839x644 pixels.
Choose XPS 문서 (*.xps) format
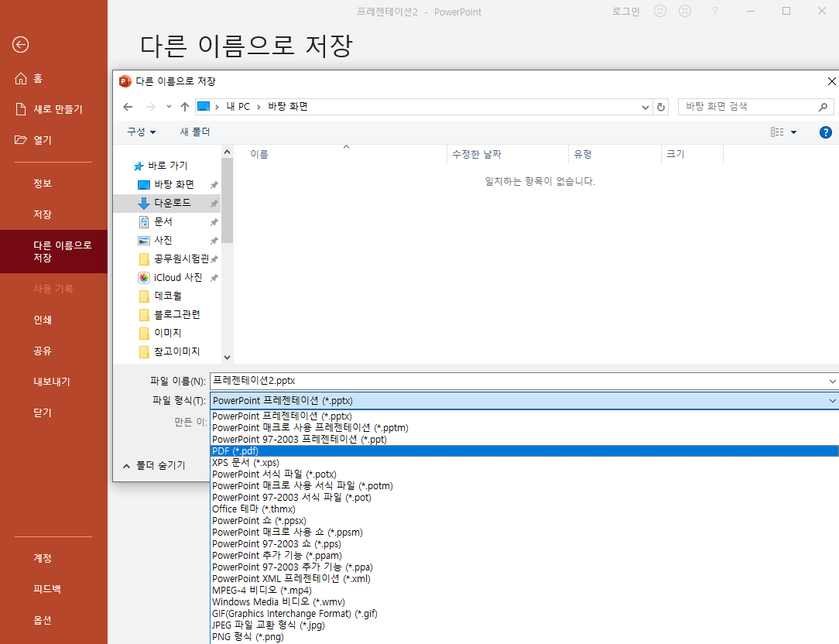pyautogui.click(x=525, y=463)
